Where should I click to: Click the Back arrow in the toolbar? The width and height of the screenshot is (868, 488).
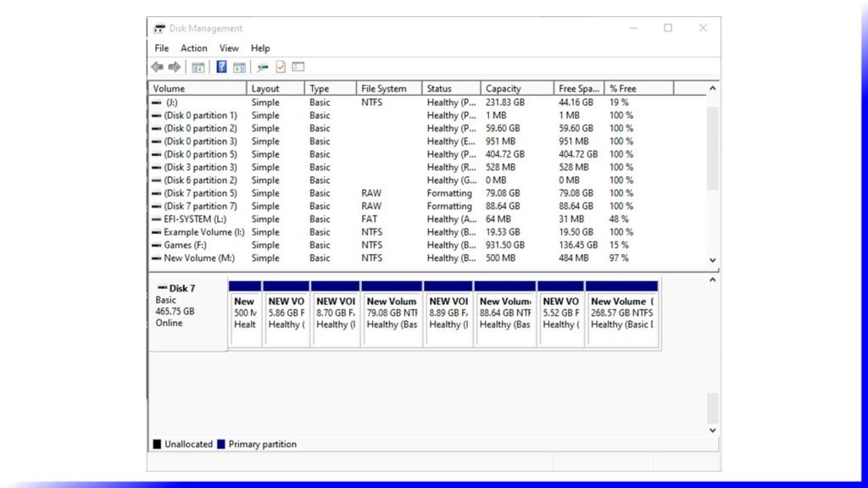[x=157, y=67]
